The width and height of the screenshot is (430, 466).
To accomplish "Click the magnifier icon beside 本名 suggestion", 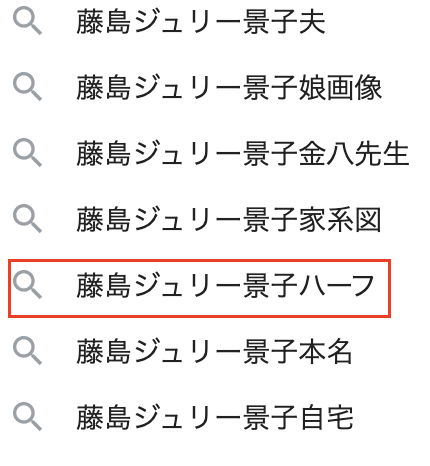I will coord(27,351).
